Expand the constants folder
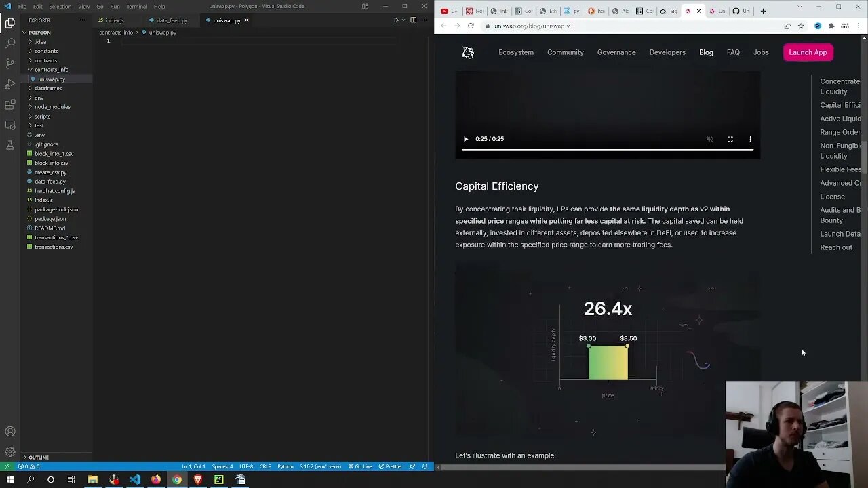The width and height of the screenshot is (868, 488). point(46,51)
